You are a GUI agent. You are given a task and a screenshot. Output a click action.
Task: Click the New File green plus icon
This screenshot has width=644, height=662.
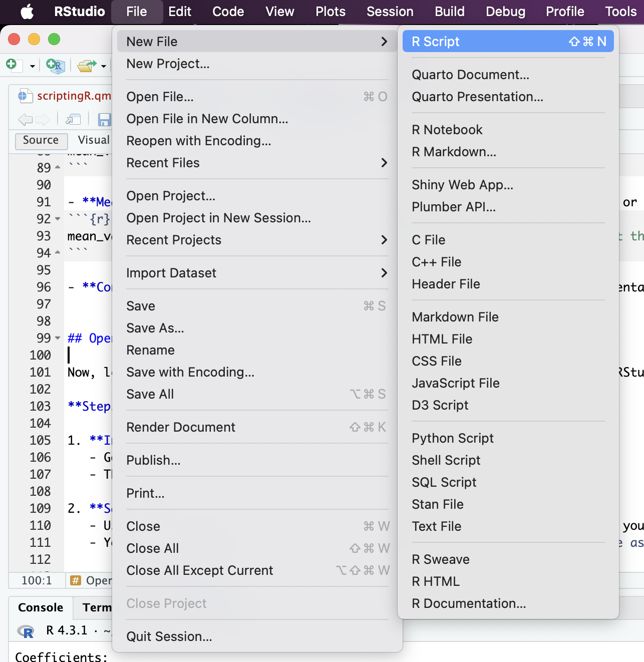12,65
